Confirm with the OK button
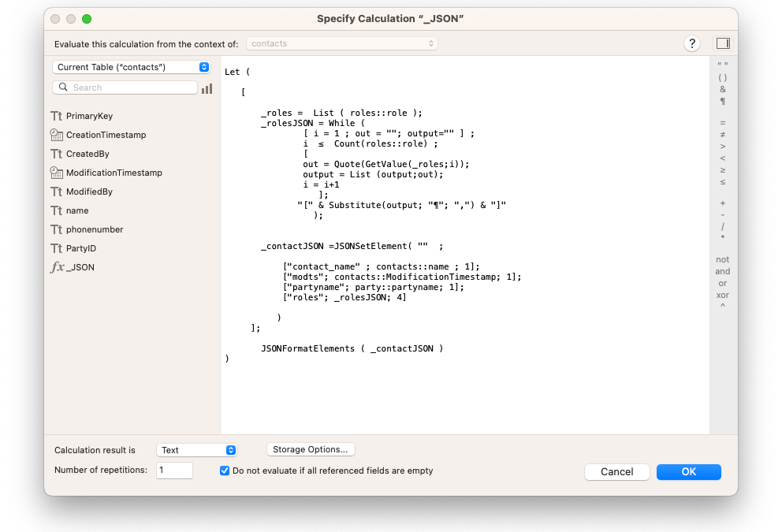The height and width of the screenshot is (532, 782). click(689, 472)
